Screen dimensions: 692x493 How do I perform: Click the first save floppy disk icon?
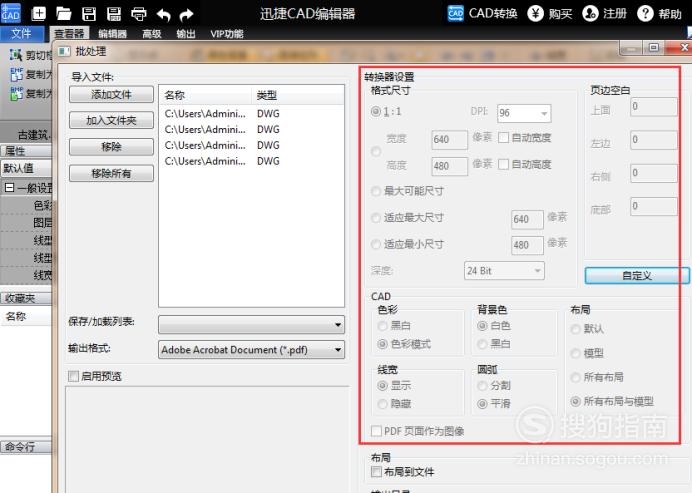(x=89, y=14)
